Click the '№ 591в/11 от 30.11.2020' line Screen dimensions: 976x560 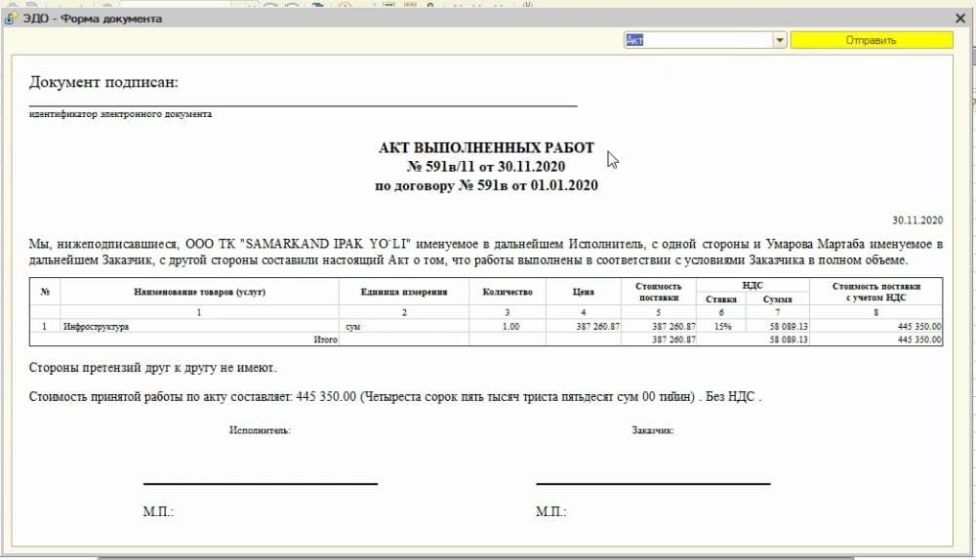[486, 167]
